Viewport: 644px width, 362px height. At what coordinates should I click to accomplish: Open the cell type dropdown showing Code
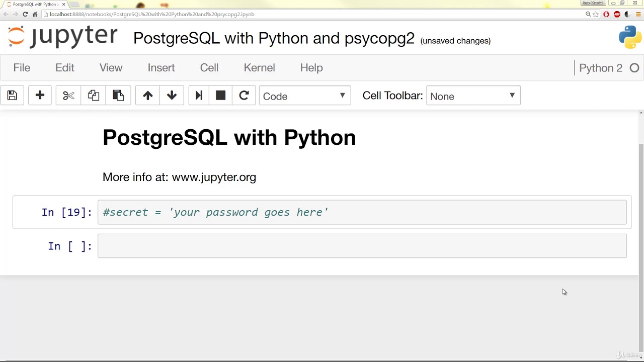coord(305,96)
